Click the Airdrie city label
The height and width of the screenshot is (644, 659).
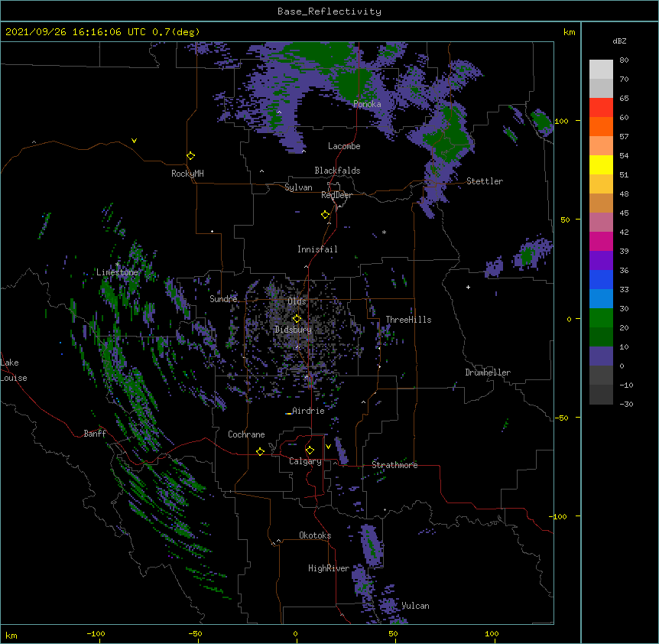coord(308,411)
